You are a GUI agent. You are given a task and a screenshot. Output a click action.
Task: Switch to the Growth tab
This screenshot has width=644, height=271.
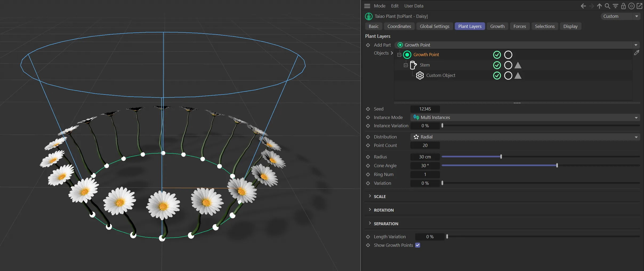pyautogui.click(x=497, y=26)
